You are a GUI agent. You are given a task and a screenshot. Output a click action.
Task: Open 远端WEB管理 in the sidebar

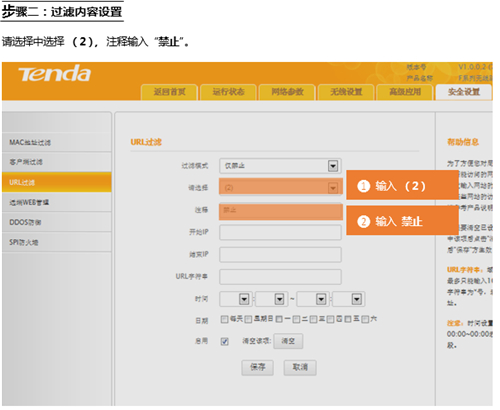56,202
